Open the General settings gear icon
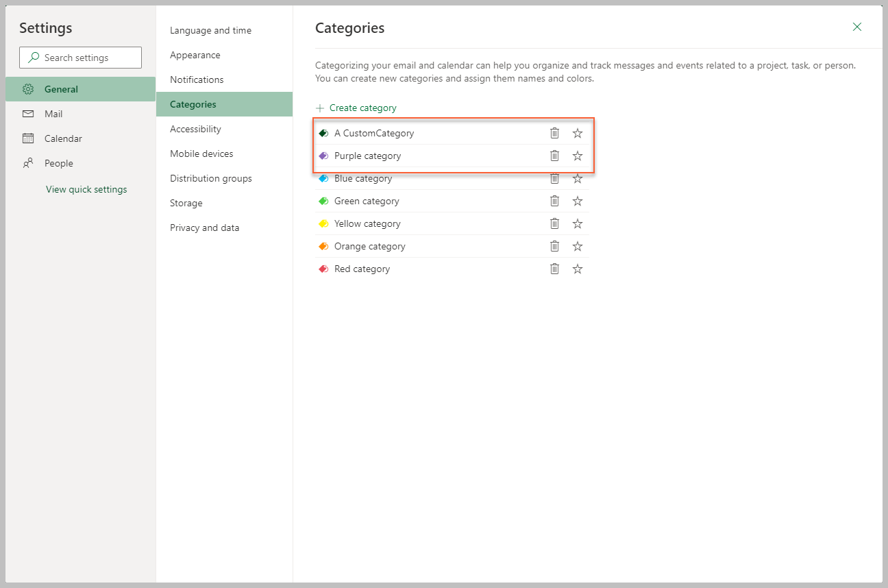The width and height of the screenshot is (888, 588). pyautogui.click(x=28, y=88)
